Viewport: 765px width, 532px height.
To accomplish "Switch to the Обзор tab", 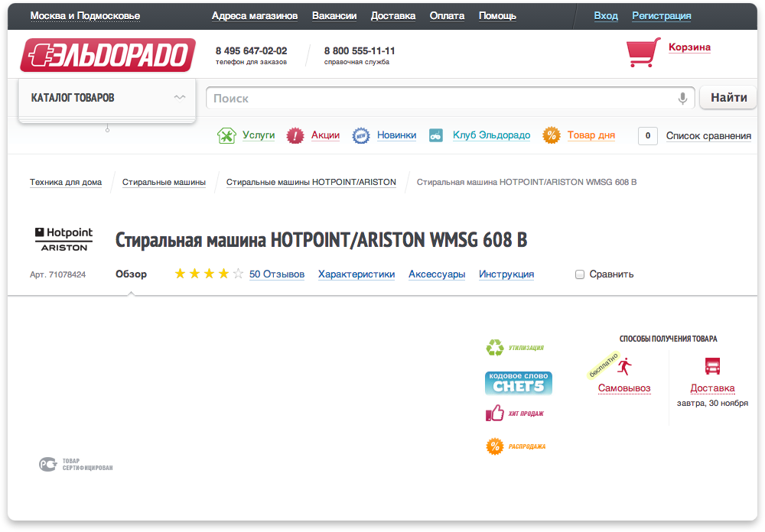I will tap(131, 274).
